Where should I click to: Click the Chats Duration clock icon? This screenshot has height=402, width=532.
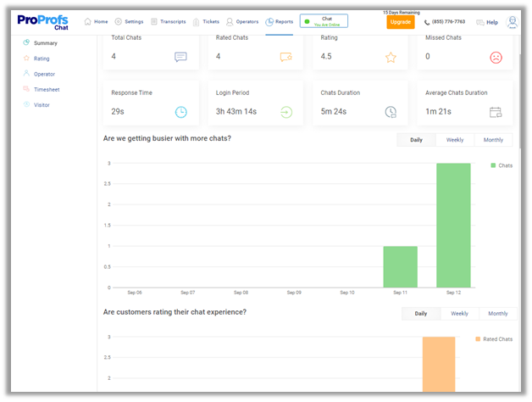[x=391, y=112]
